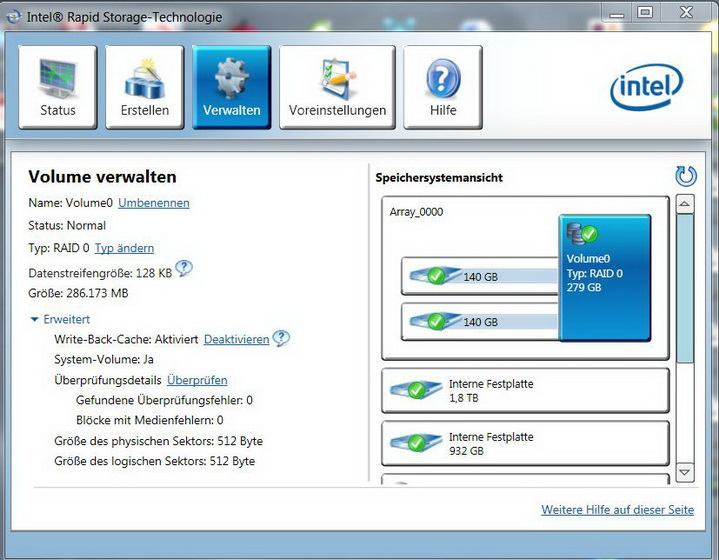
Task: Click the app icon in title bar
Action: click(14, 17)
